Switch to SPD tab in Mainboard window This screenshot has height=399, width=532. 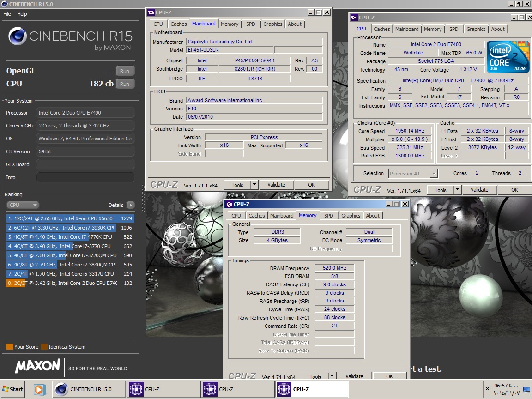250,24
